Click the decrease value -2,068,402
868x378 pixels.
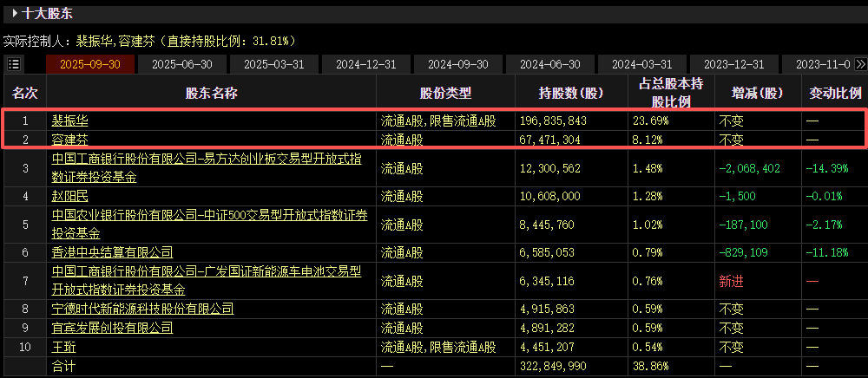coord(750,168)
